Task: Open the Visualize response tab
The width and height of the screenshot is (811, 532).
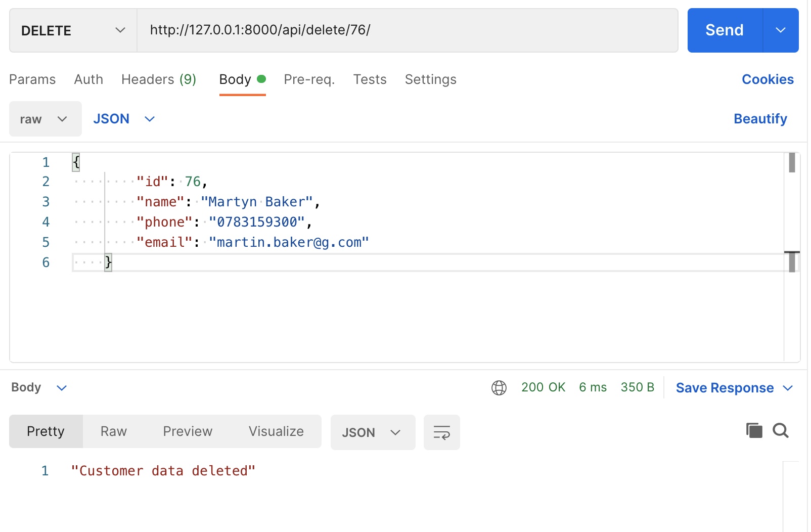Action: 276,431
